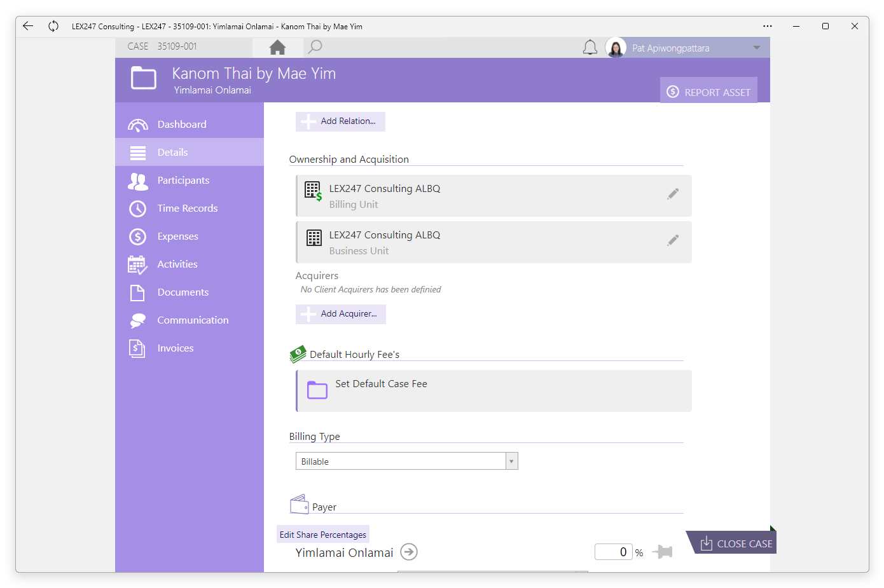Click the Communication speech bubble icon
The image size is (884, 588).
pyautogui.click(x=138, y=321)
